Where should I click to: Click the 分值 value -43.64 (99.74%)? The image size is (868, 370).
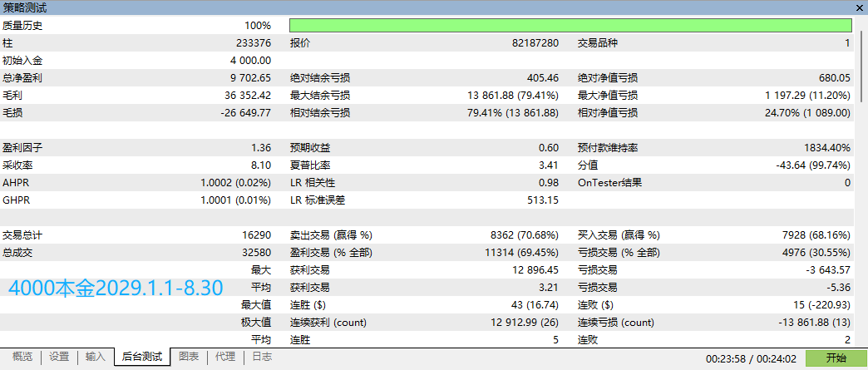813,165
